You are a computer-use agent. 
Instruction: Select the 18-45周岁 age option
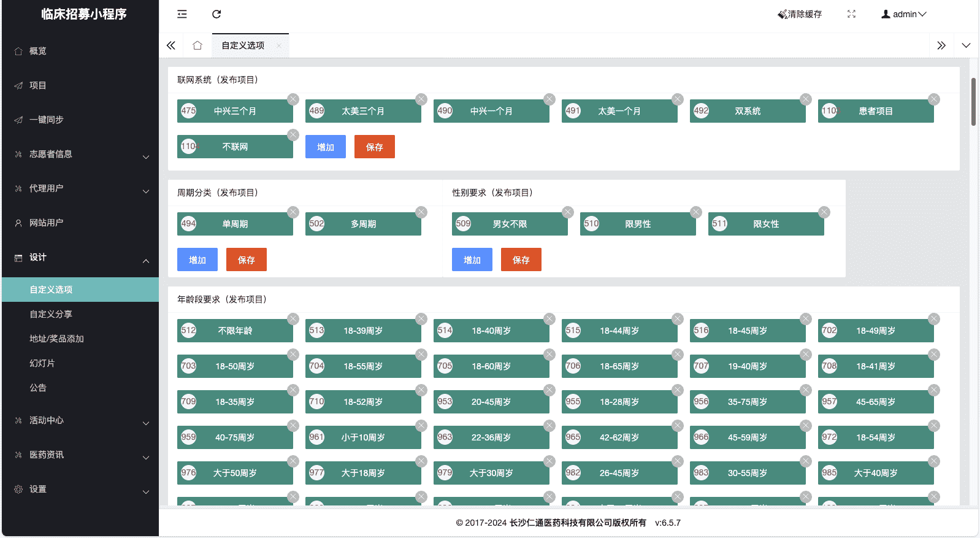pyautogui.click(x=747, y=331)
